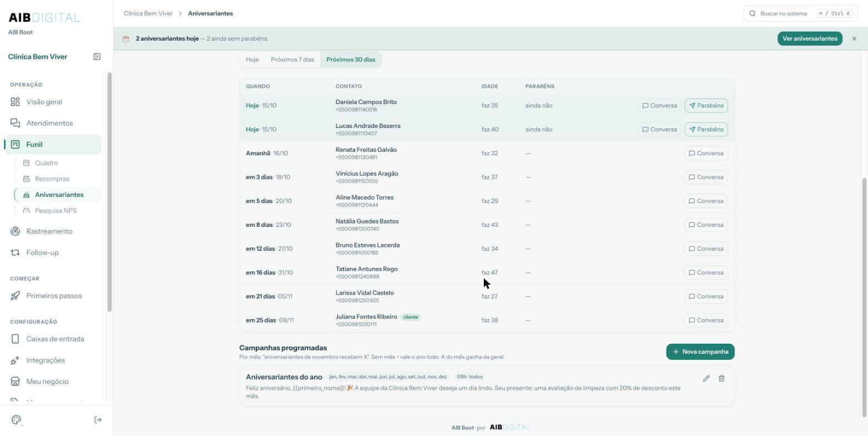Click the Ver aniversariantes button
868x436 pixels.
810,38
